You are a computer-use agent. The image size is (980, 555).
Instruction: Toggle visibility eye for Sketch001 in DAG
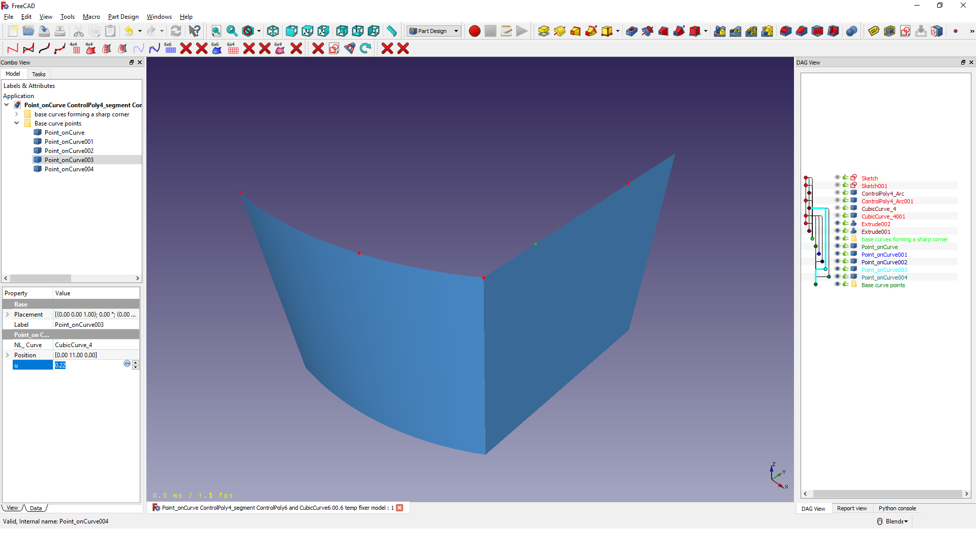(837, 186)
